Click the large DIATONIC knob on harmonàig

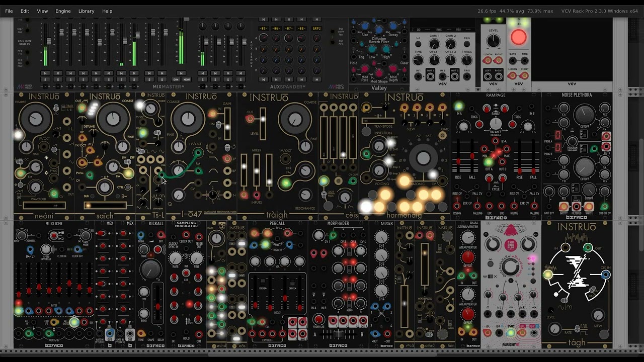(x=424, y=158)
